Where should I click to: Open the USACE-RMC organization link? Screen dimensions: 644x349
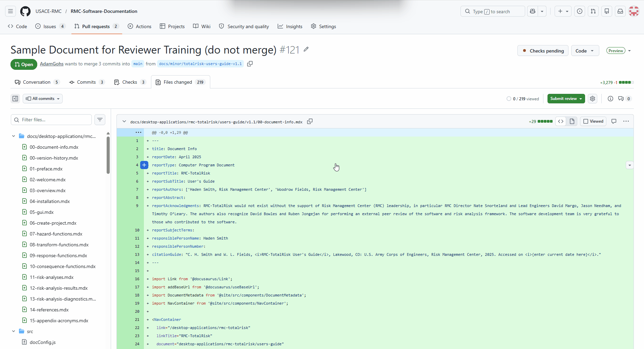pos(48,11)
